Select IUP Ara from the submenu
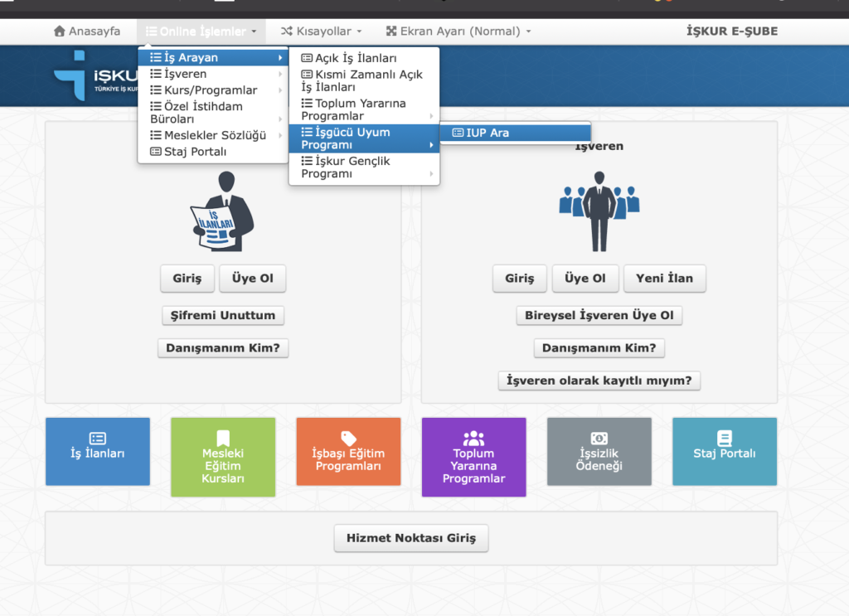 [x=488, y=133]
